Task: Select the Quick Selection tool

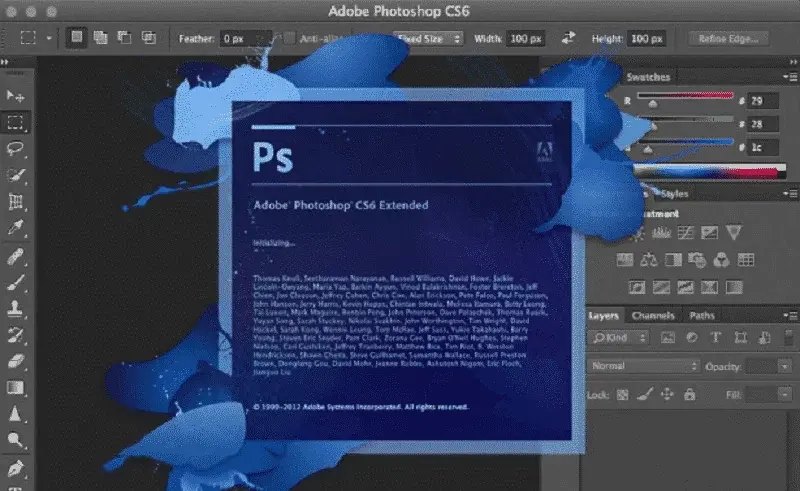Action: click(x=16, y=176)
